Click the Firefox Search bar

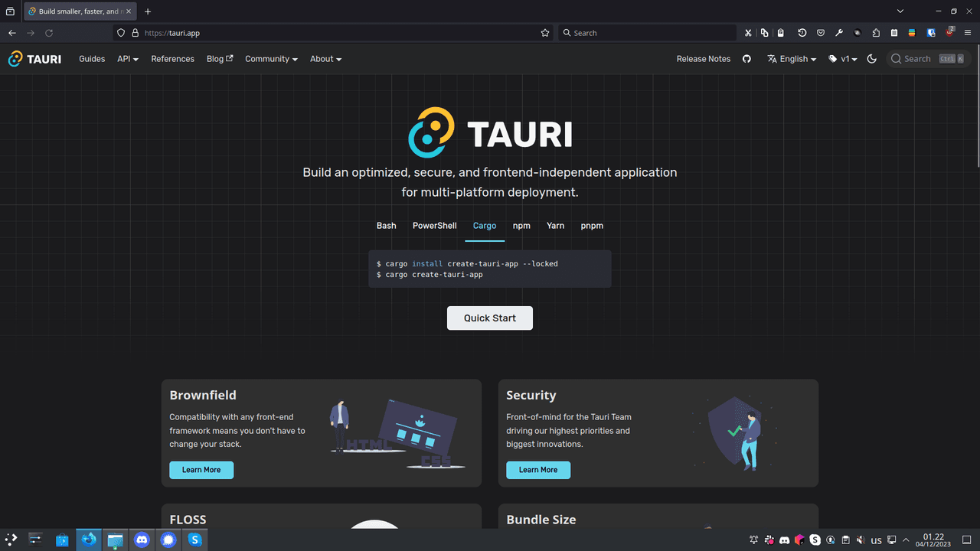647,33
